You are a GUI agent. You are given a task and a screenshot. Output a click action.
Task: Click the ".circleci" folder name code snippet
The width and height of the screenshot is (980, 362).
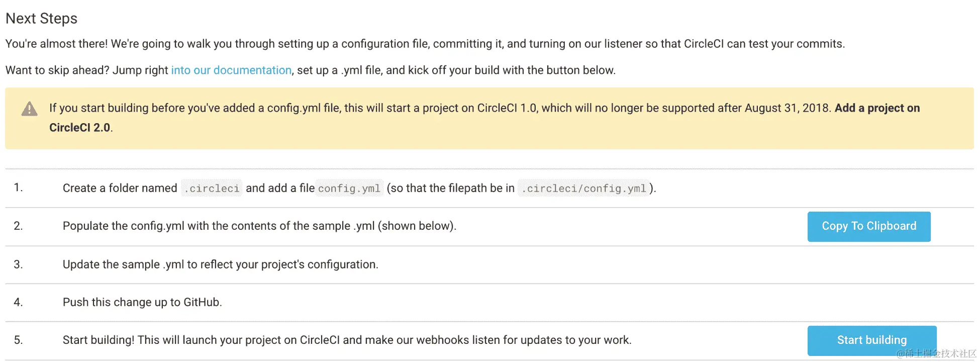pyautogui.click(x=212, y=189)
